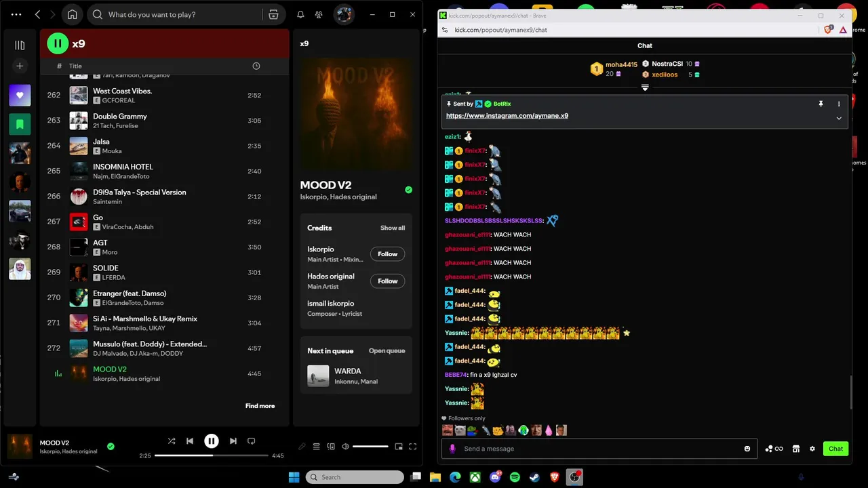Open three-dot options on pinned message
Image resolution: width=868 pixels, height=488 pixels.
click(x=839, y=104)
